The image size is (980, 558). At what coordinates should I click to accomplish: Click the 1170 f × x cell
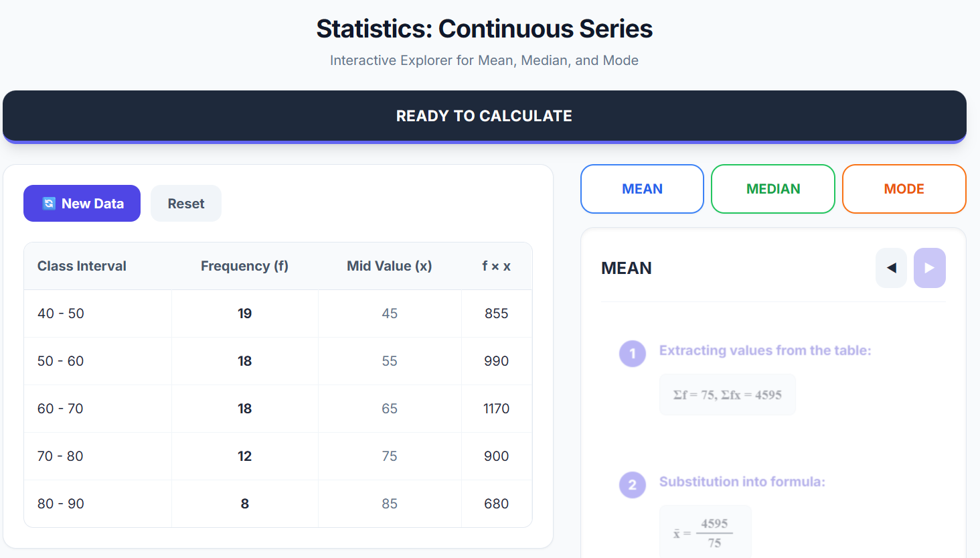coord(496,409)
